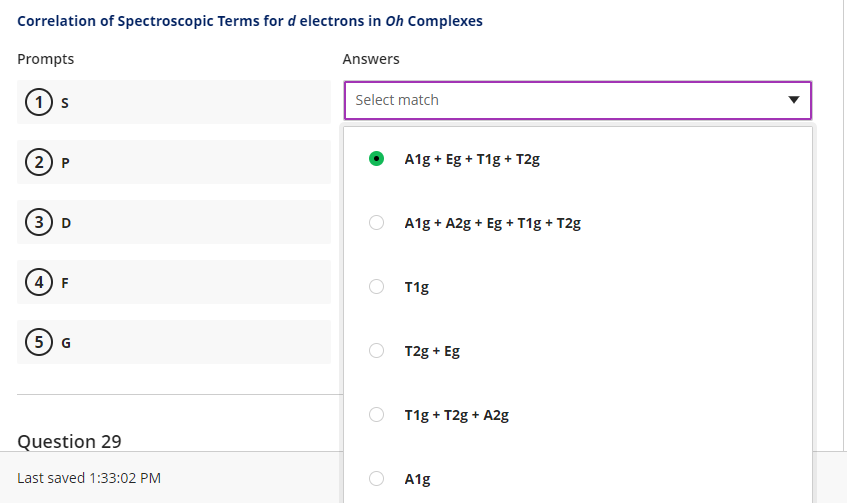Select T1g + T2g + A2g radio option
The image size is (847, 503).
tap(377, 415)
